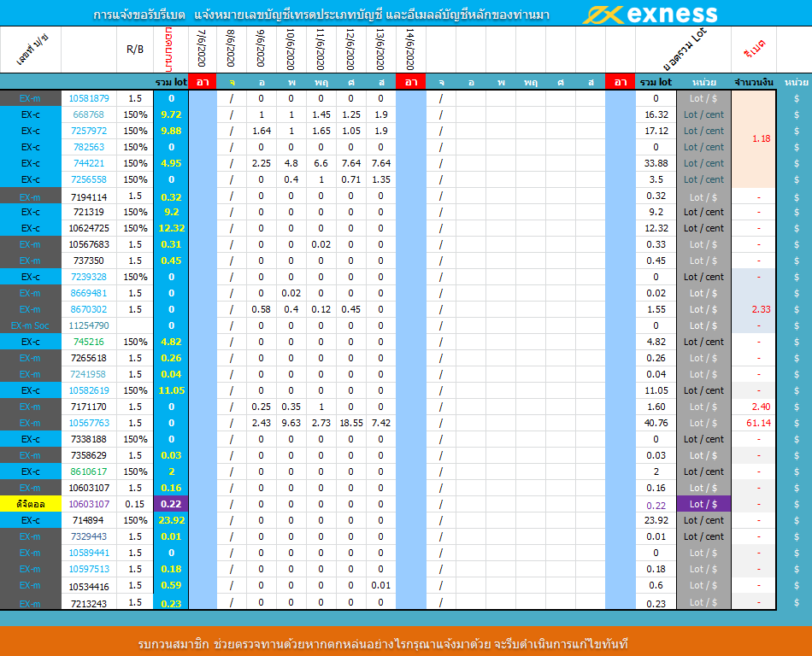Select the rebate amount 61.14
812x656 pixels.
pyautogui.click(x=759, y=423)
